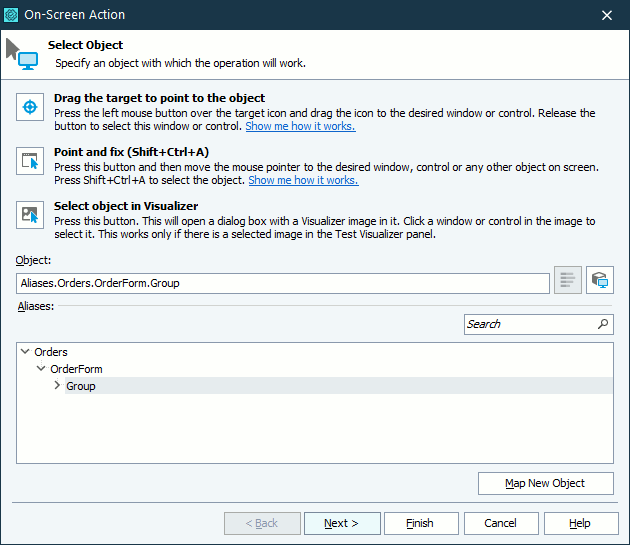Focus the Aliases Search field
Image resolution: width=630 pixels, height=545 pixels.
pyautogui.click(x=529, y=324)
